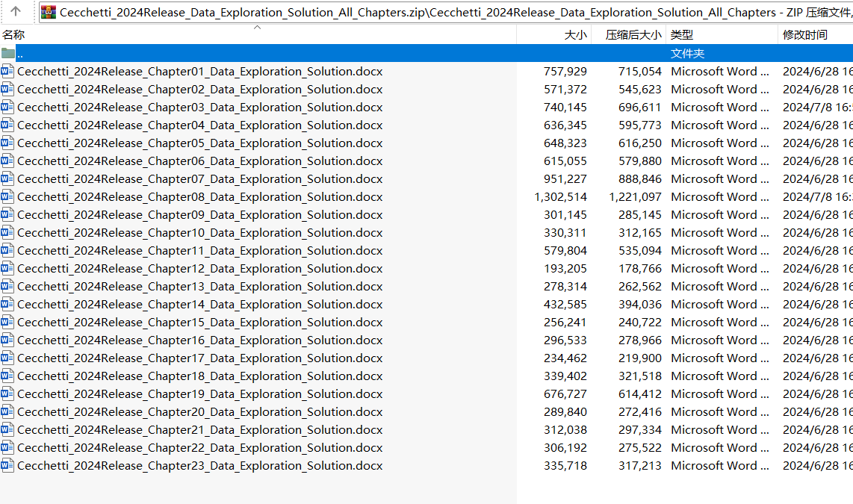
Task: Click the compressed size 545,623
Action: coord(639,89)
